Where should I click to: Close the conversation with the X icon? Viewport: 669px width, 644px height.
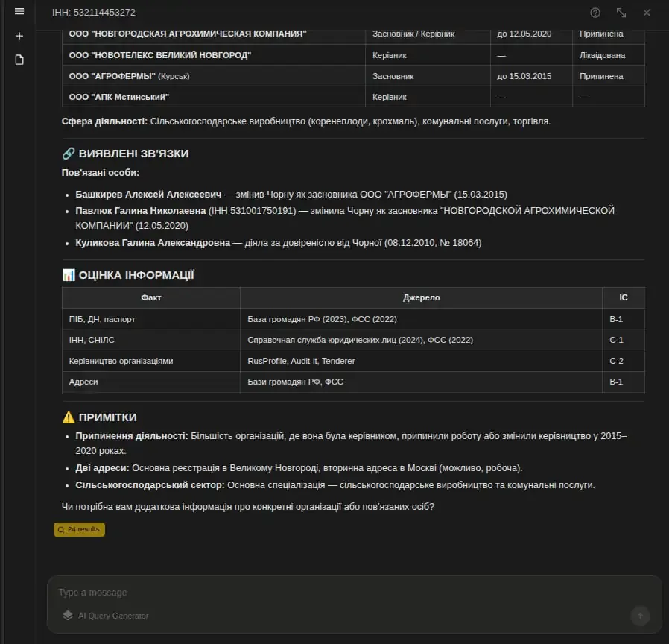(647, 13)
